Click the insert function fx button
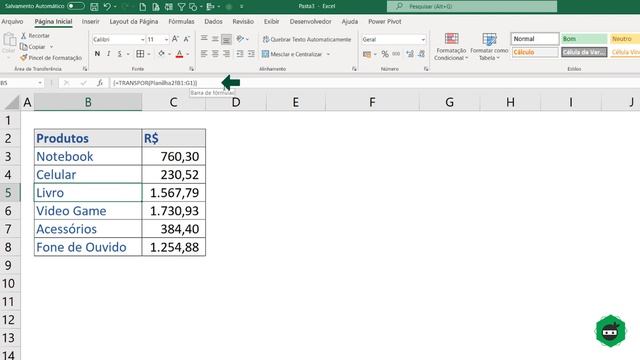The image size is (640, 360). click(x=100, y=83)
